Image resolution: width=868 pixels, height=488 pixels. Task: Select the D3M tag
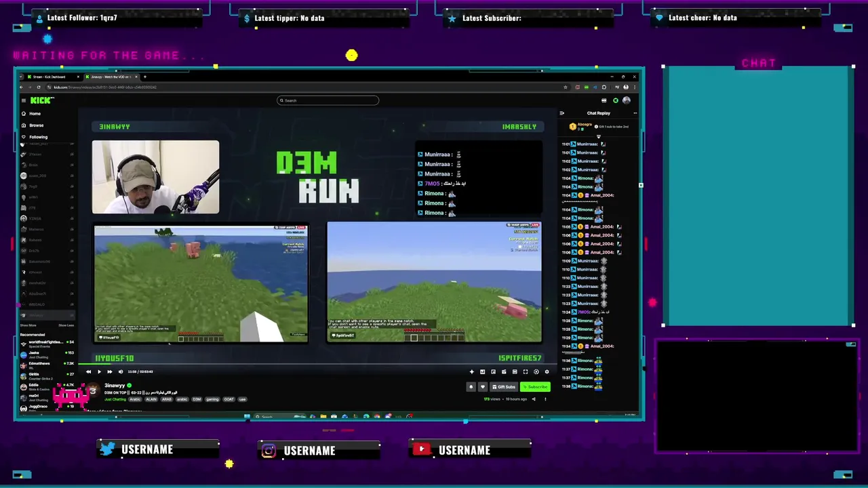(197, 399)
